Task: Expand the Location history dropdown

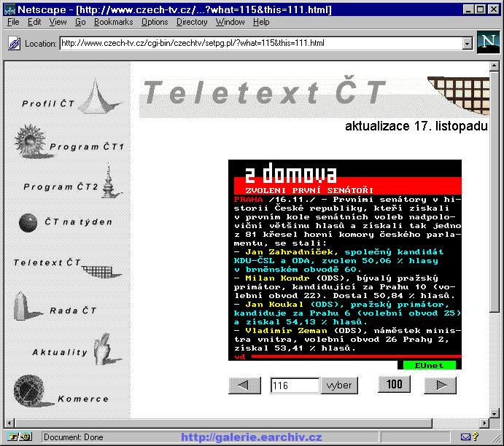Action: (468, 43)
